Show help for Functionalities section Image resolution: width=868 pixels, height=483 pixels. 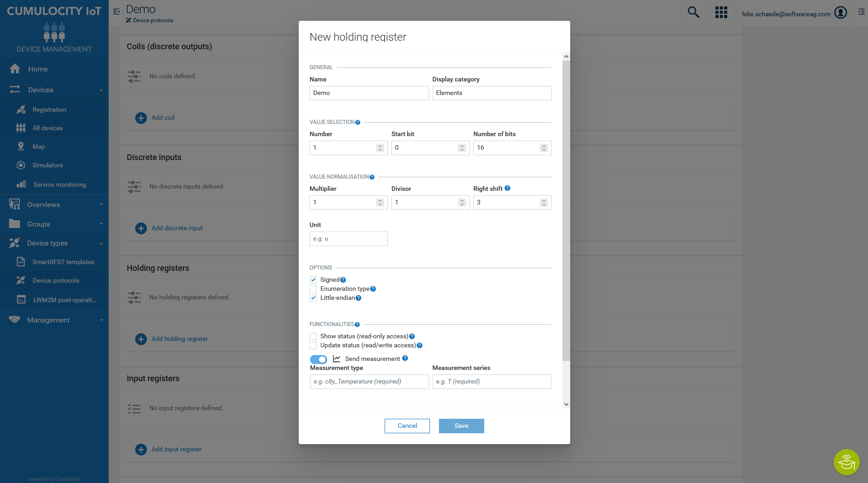click(x=357, y=325)
